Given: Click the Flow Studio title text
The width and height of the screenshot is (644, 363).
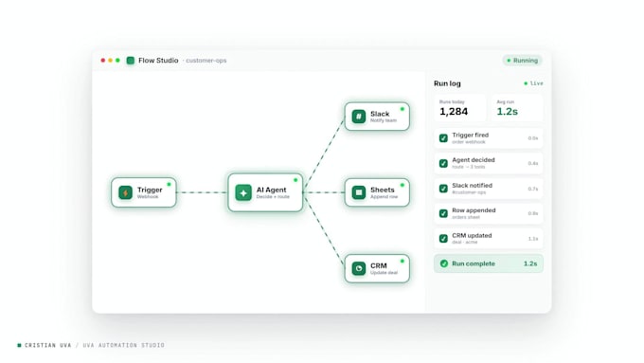Looking at the screenshot, I should tap(158, 61).
